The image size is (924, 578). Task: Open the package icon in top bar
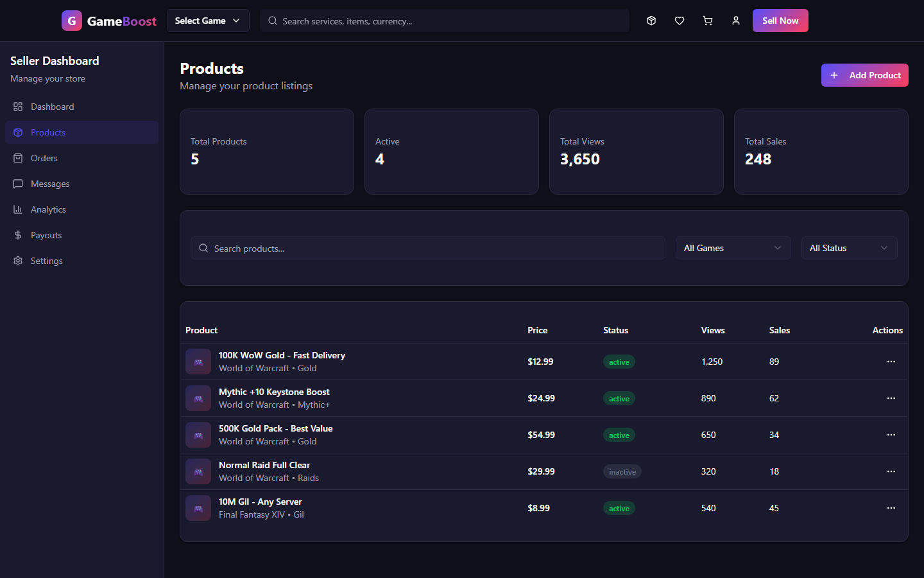pyautogui.click(x=651, y=21)
